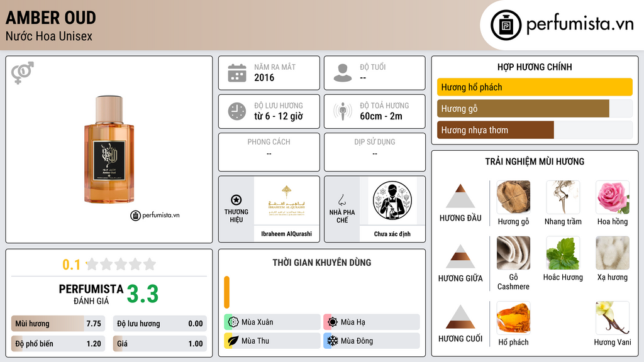Click the calendar icon beside Năm ra mắt
This screenshot has height=362, width=644.
(x=237, y=73)
